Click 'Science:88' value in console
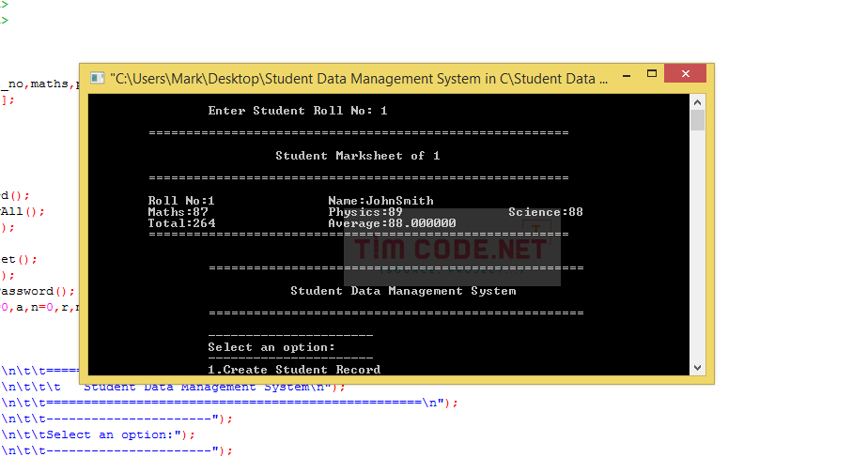The image size is (868, 457). [546, 212]
